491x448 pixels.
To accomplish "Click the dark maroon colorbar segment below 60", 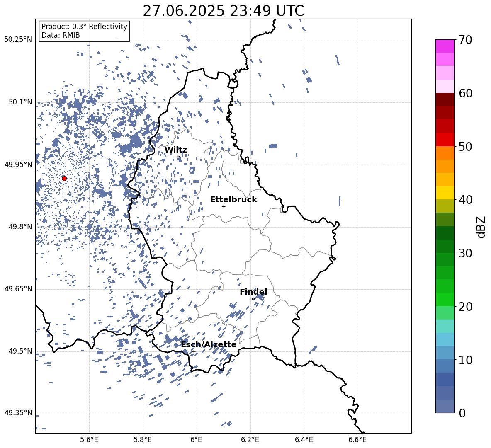I will click(445, 99).
